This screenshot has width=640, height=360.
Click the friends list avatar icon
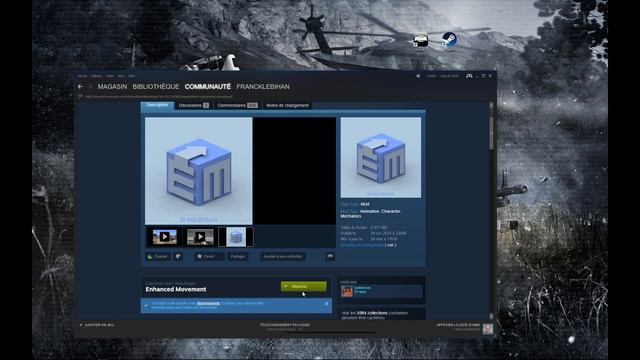click(x=488, y=329)
